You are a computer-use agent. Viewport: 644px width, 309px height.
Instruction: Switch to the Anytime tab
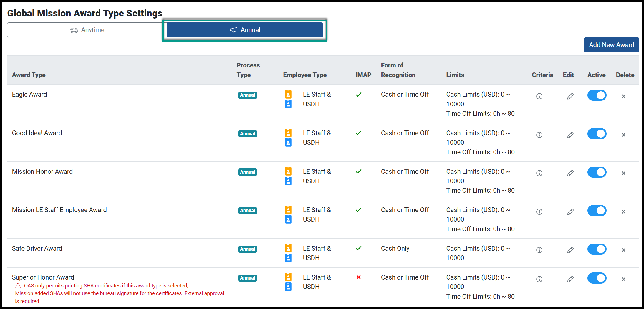87,30
